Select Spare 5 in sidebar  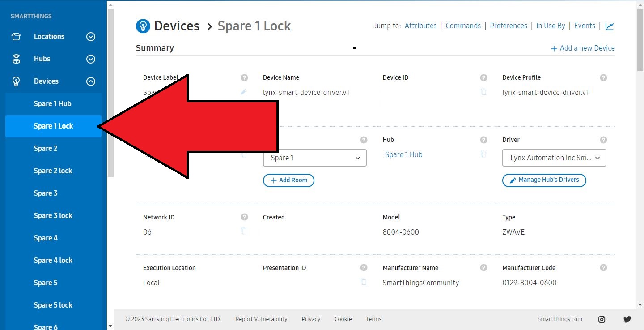53,283
